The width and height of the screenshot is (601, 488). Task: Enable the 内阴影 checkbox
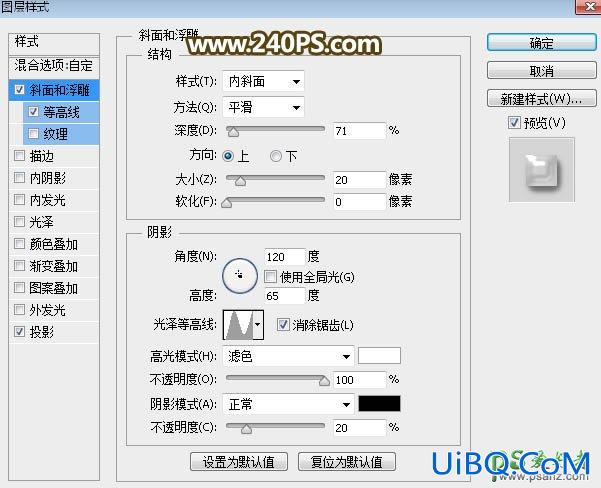pos(20,178)
